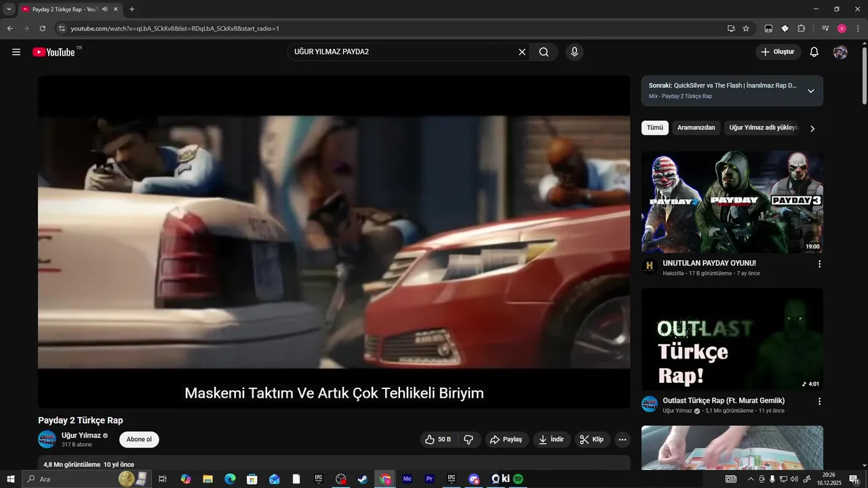The width and height of the screenshot is (868, 488).
Task: Dislike the video with thumbs down
Action: point(469,439)
